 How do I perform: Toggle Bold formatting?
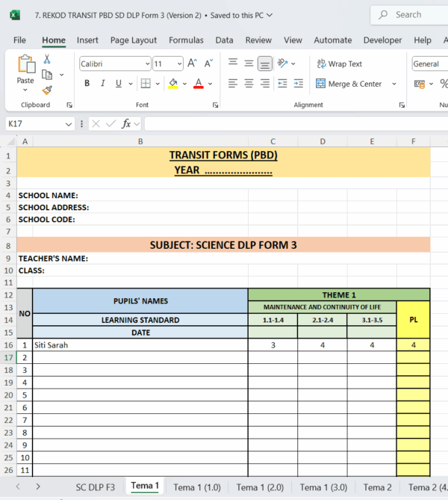[x=87, y=84]
